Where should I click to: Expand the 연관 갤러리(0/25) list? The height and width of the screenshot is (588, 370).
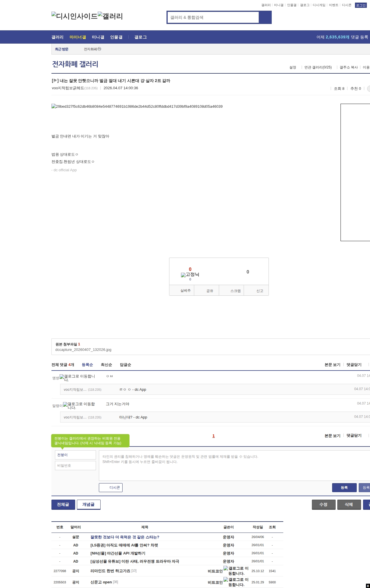[318, 67]
